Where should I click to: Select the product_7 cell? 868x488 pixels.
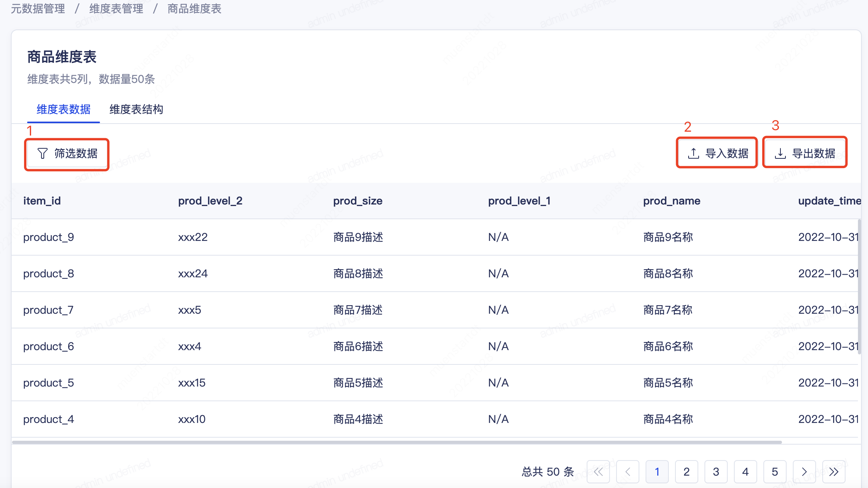[48, 310]
